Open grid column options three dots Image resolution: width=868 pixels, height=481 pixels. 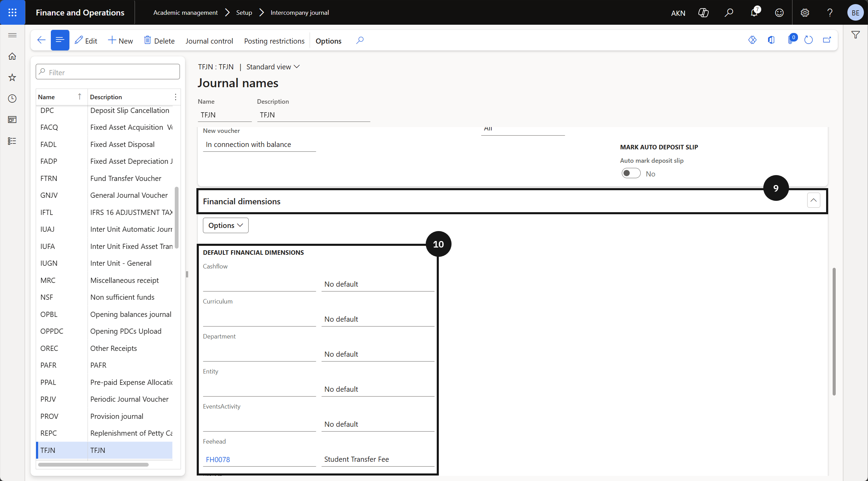pos(175,97)
